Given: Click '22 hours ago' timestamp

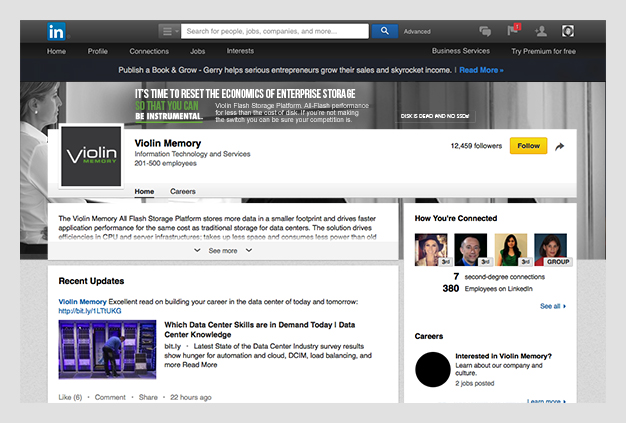Looking at the screenshot, I should [x=191, y=397].
